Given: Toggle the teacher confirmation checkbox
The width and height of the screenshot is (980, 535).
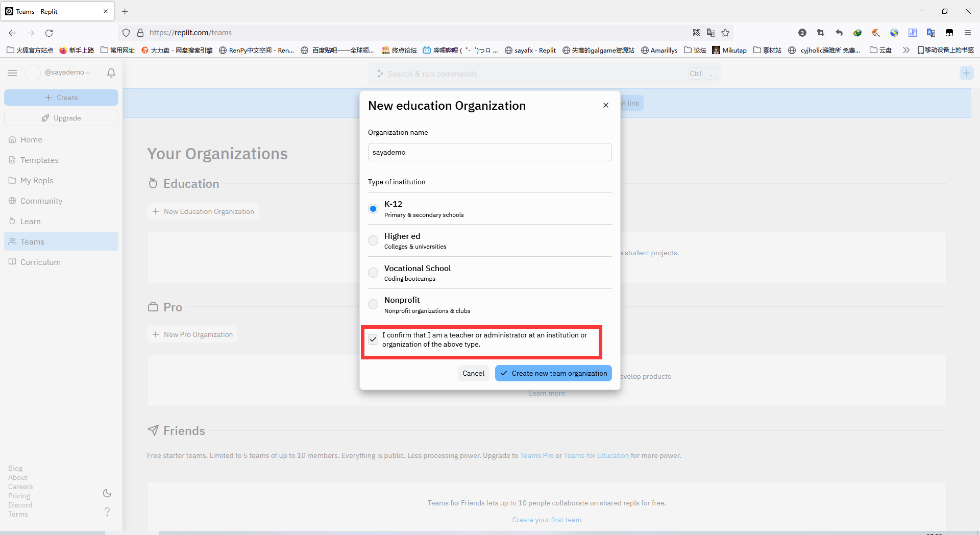Looking at the screenshot, I should [373, 339].
